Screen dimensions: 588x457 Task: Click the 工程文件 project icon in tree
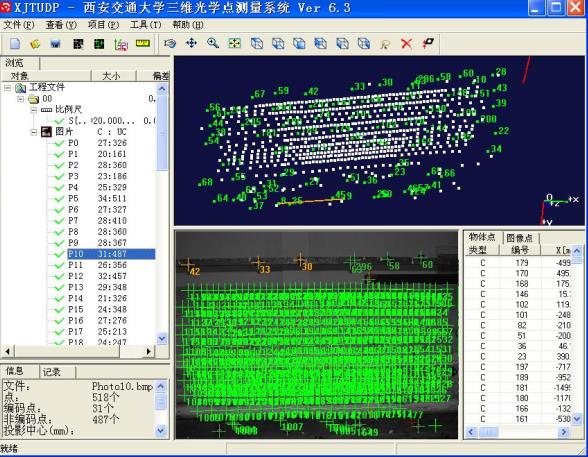click(20, 88)
